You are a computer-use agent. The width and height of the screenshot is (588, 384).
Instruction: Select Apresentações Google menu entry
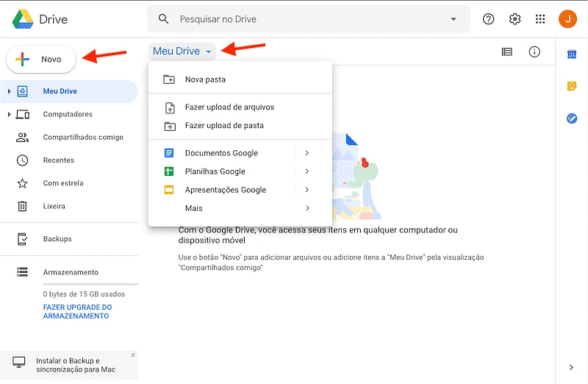pos(240,190)
